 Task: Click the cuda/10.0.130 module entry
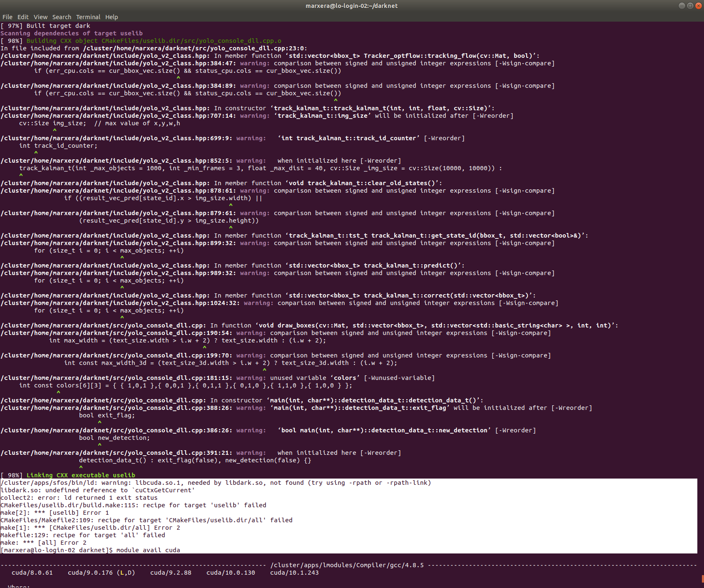coord(231,573)
